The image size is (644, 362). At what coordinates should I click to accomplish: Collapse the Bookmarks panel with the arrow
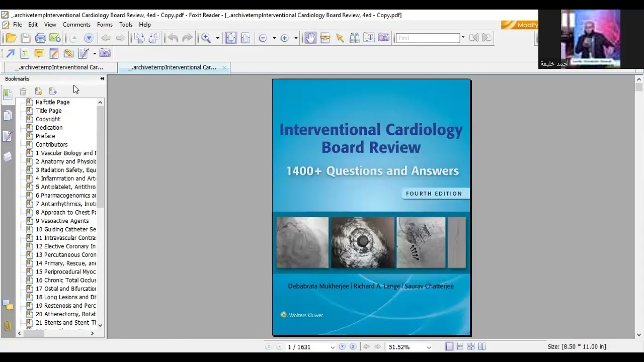coord(102,79)
